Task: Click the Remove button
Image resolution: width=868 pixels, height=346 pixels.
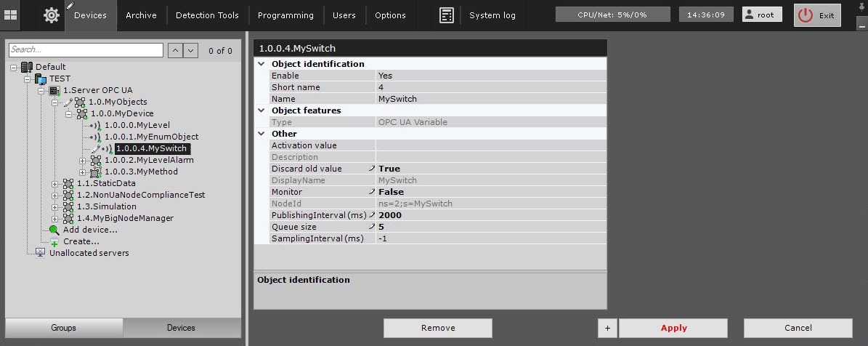Action: (x=437, y=328)
